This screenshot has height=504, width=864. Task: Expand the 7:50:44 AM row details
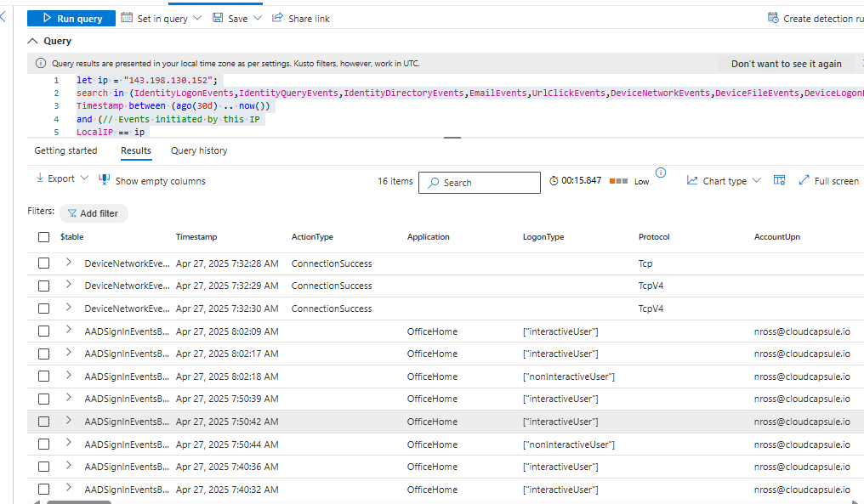68,442
